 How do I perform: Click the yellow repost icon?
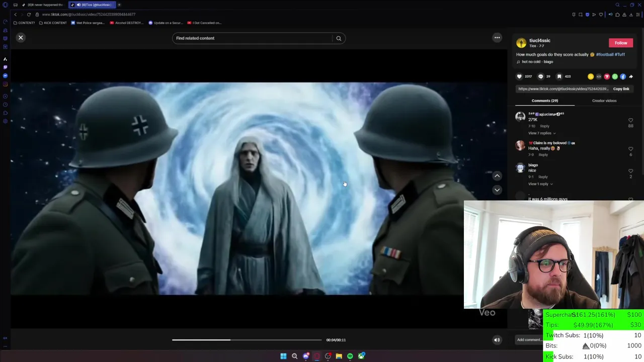point(591,76)
